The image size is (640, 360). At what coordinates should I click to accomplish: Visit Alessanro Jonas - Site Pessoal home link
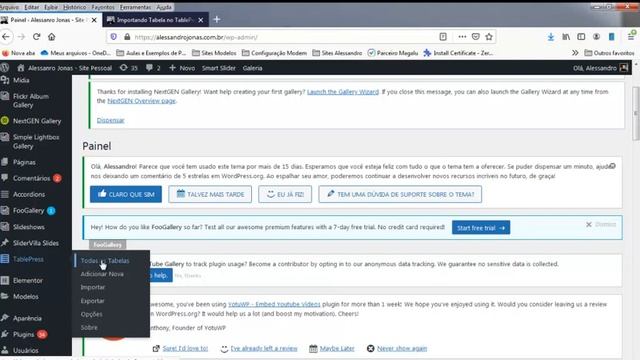pos(64,68)
